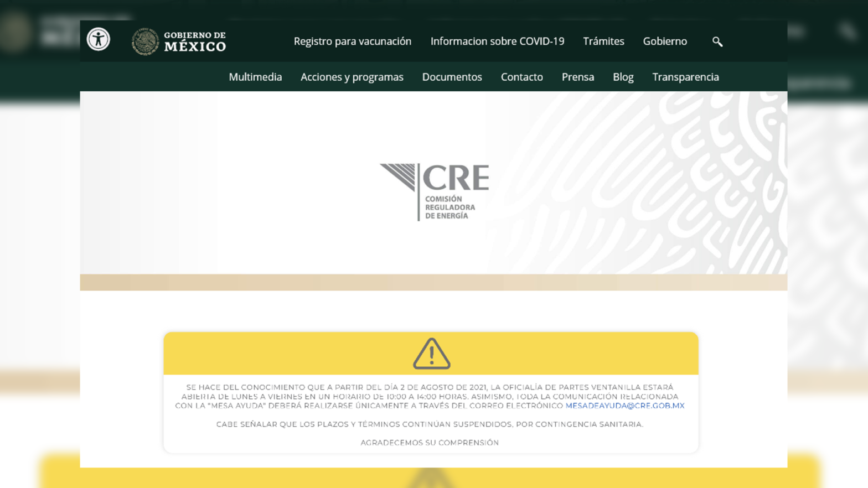Open the Transparencia page

pyautogui.click(x=685, y=77)
